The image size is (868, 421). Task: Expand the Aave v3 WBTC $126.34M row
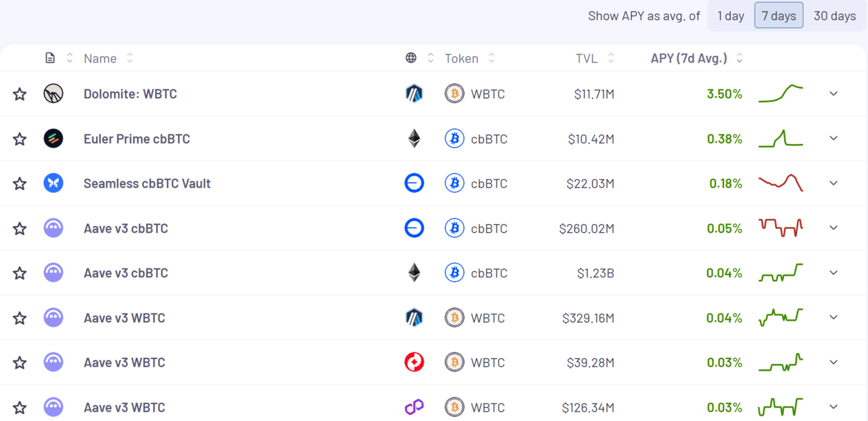(834, 407)
